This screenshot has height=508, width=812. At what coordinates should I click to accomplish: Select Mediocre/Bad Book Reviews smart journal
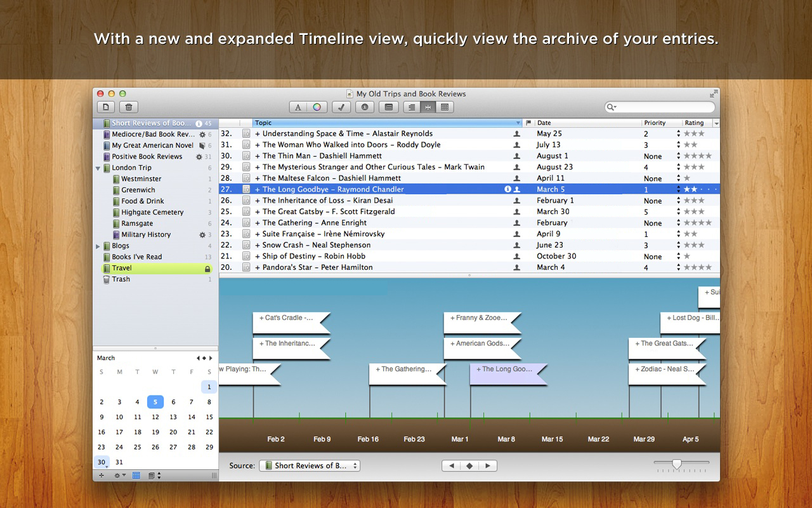pos(155,135)
